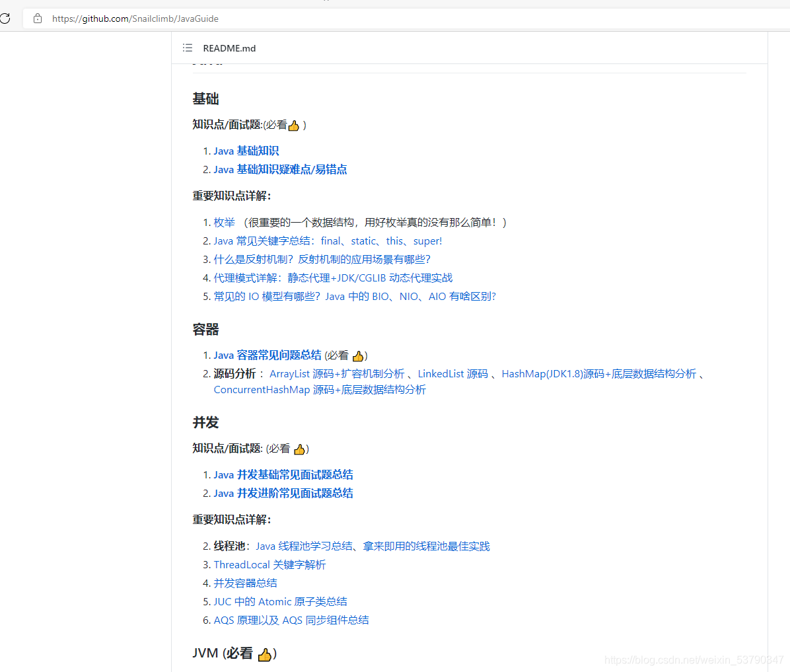The image size is (790, 672).
Task: Open the Java 并发基础常见面试题总结 link
Action: click(283, 474)
